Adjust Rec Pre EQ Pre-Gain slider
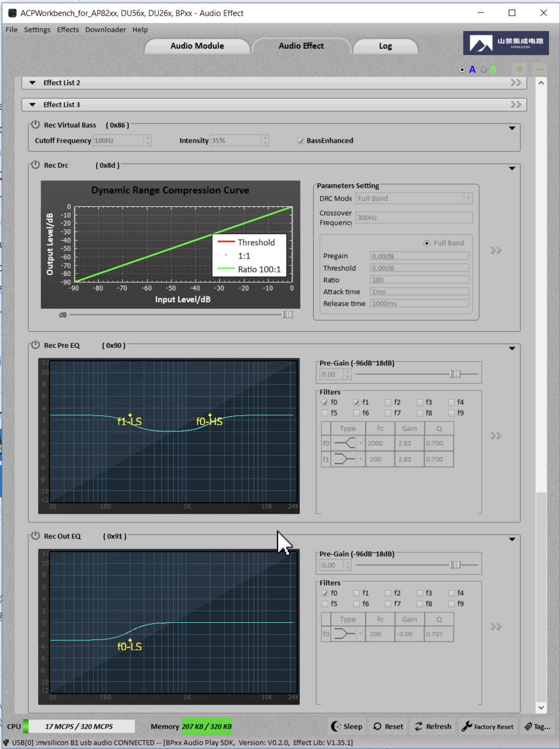Image resolution: width=560 pixels, height=749 pixels. 455,374
